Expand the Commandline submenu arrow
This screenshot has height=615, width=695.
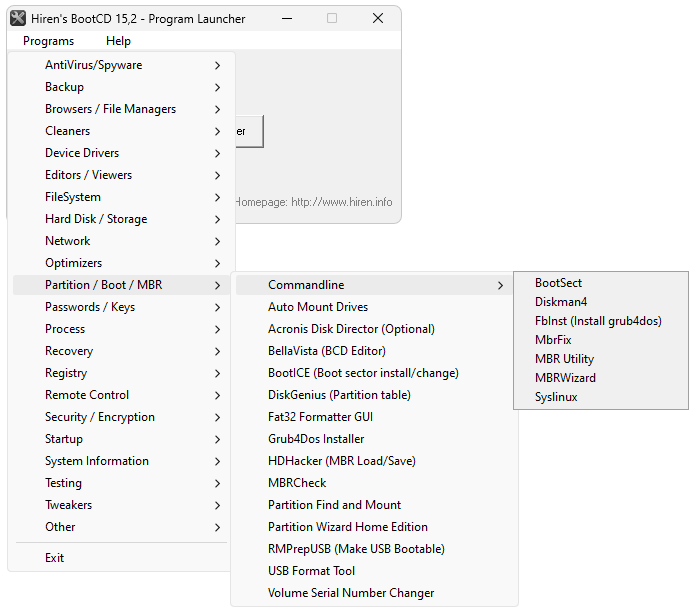[500, 285]
